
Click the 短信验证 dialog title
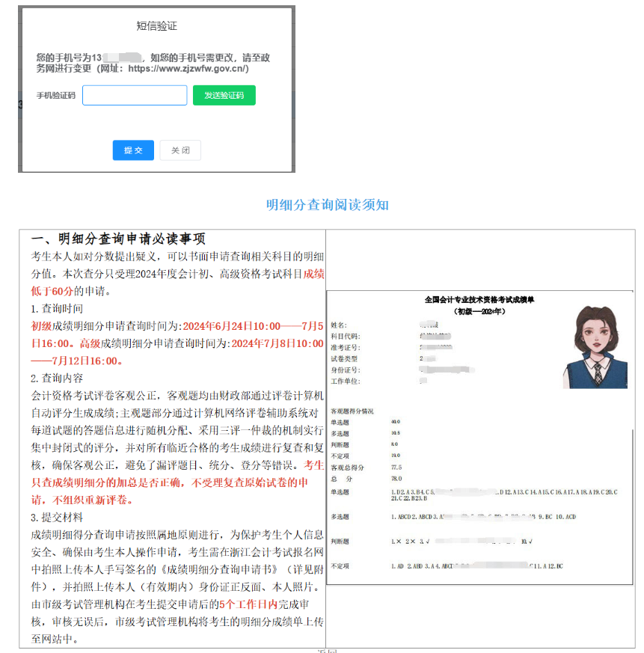[156, 26]
